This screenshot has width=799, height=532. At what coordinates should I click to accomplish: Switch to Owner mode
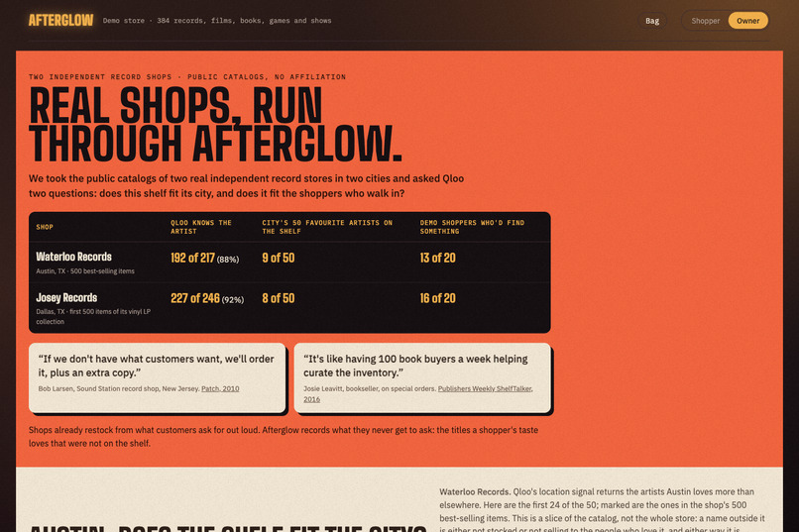pos(747,21)
